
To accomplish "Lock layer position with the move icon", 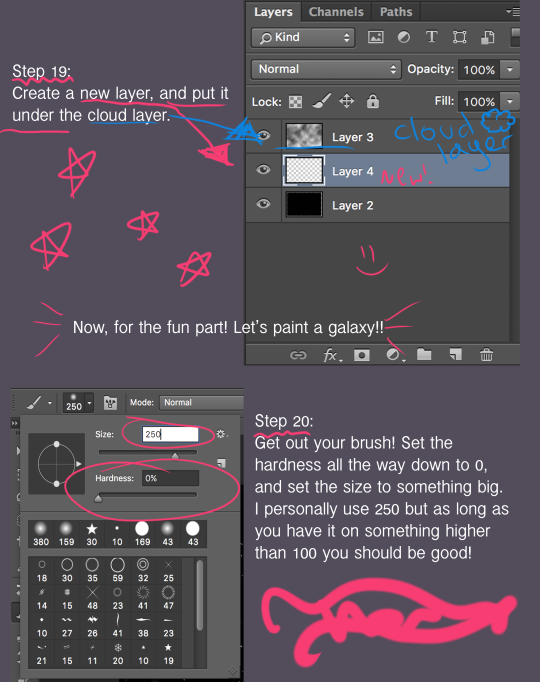I will coord(347,101).
